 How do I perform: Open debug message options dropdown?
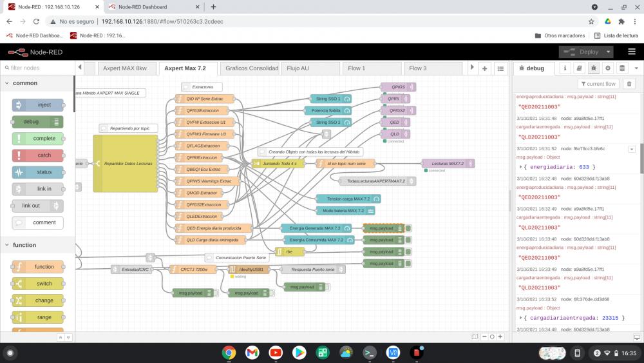point(632,149)
